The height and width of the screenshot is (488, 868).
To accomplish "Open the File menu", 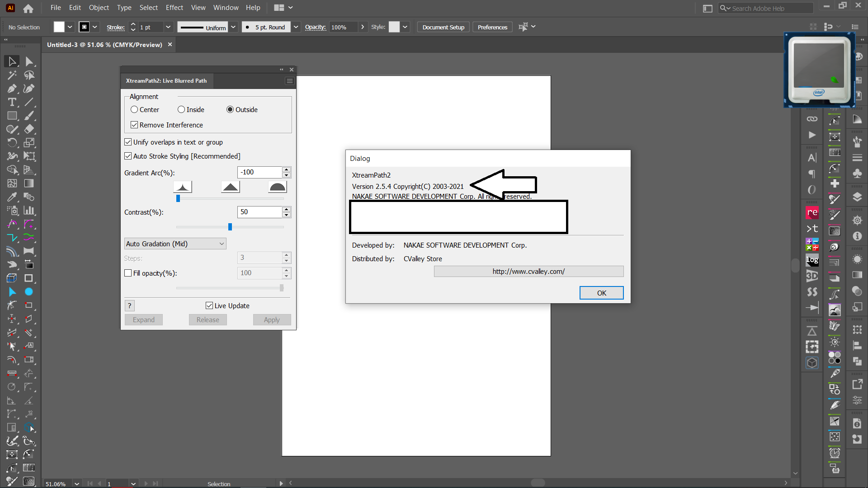I will click(56, 8).
